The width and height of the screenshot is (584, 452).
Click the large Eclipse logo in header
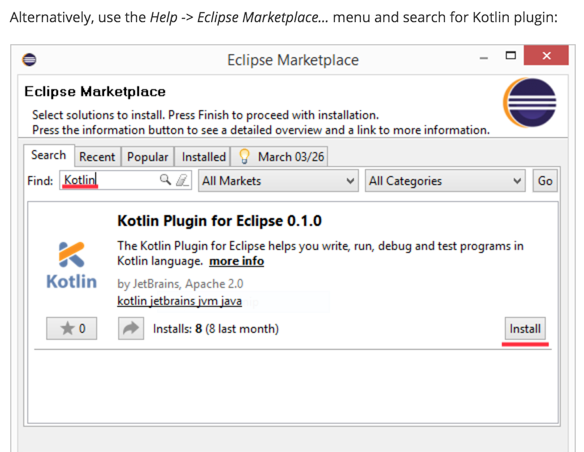530,103
